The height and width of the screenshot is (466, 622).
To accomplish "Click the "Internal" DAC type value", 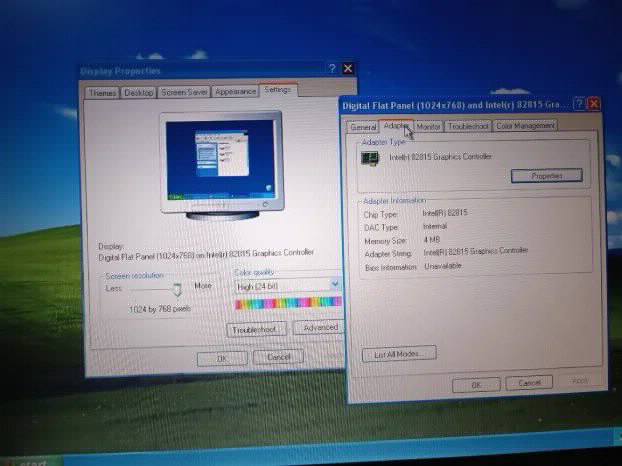I will 435,226.
